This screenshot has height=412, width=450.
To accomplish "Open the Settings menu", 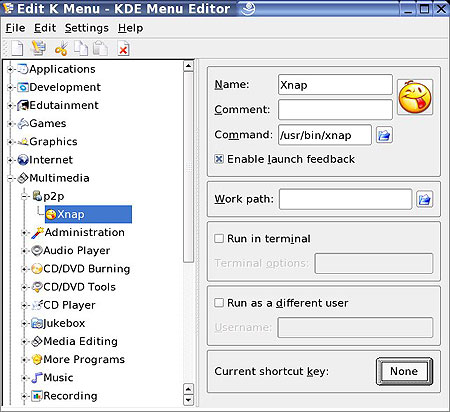I will tap(87, 28).
